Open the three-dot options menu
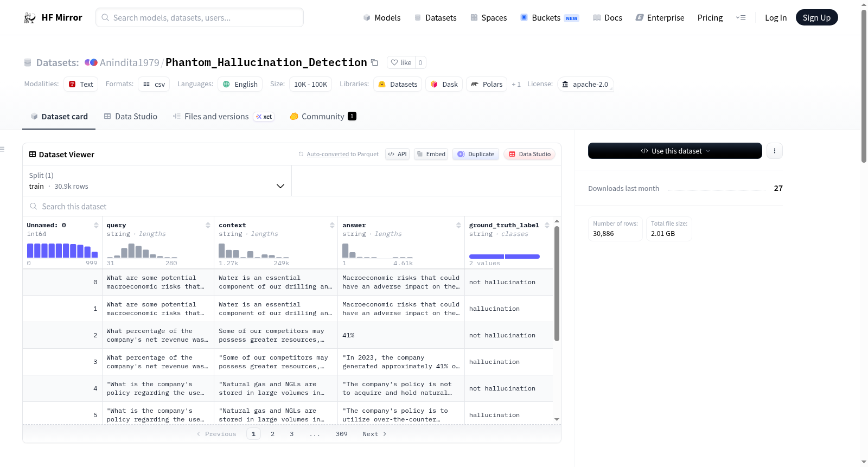The height and width of the screenshot is (467, 868). point(775,151)
